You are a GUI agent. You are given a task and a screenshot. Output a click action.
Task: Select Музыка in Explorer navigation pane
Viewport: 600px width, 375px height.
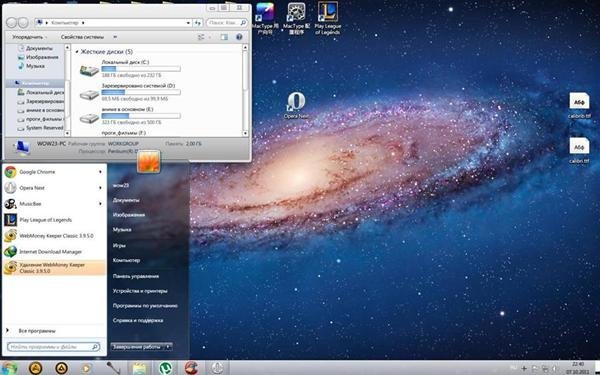pyautogui.click(x=31, y=66)
